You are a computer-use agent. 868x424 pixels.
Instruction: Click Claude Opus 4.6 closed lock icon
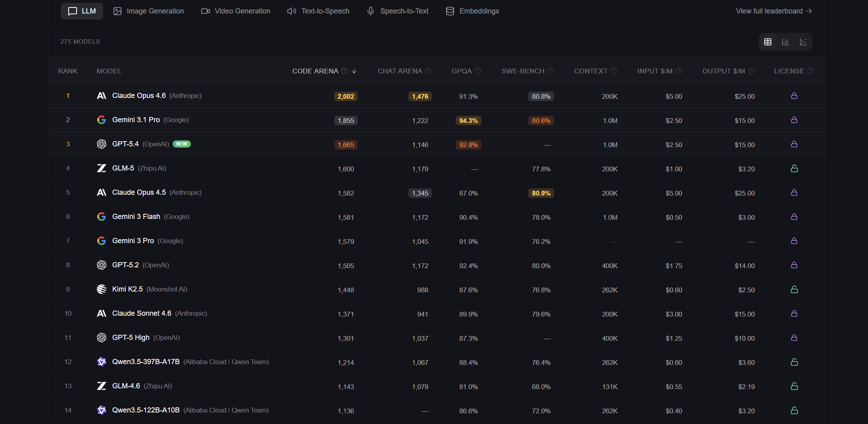tap(794, 96)
